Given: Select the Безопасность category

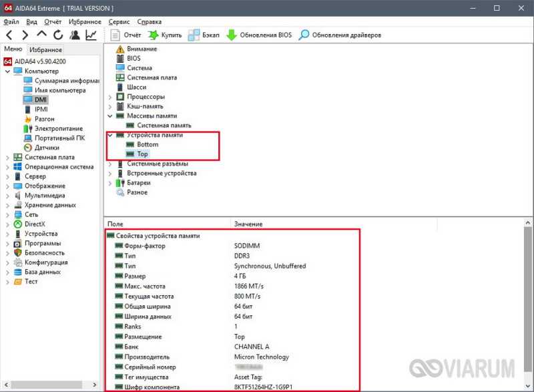Looking at the screenshot, I should pyautogui.click(x=39, y=252).
